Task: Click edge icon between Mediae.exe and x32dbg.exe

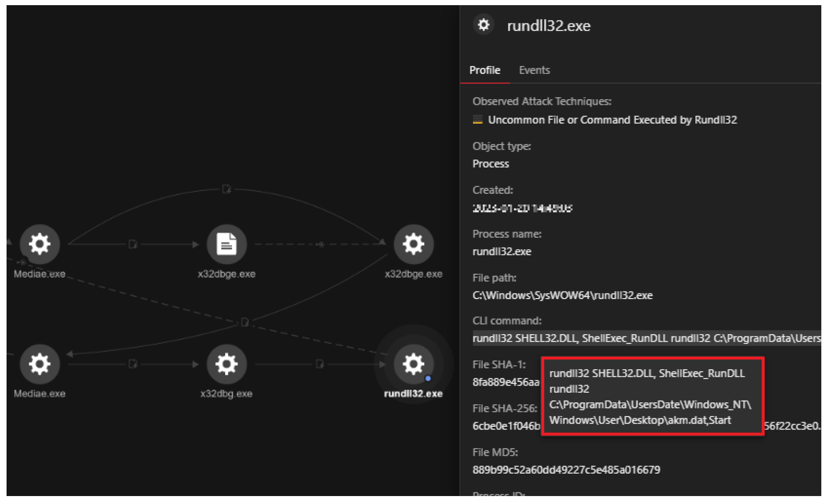Action: [133, 364]
